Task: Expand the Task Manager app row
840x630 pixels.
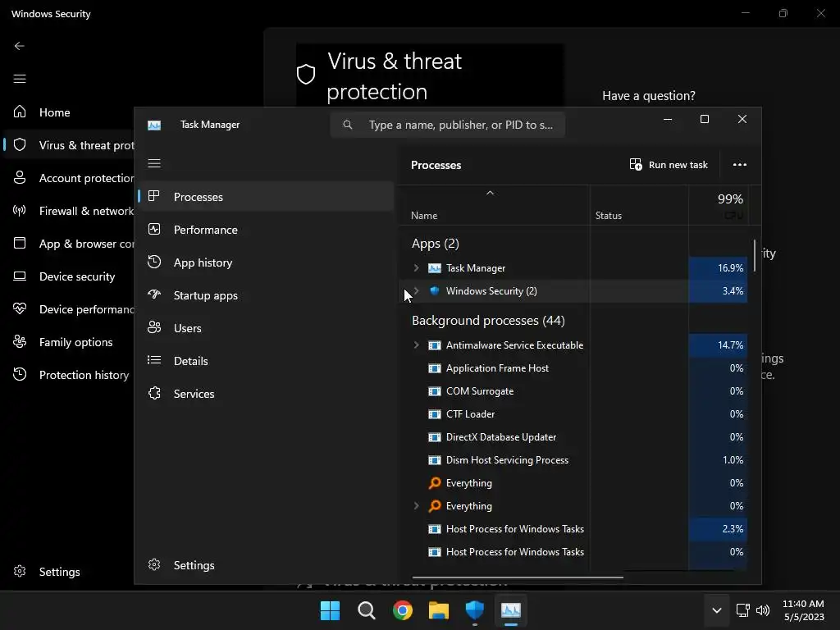Action: coord(416,268)
